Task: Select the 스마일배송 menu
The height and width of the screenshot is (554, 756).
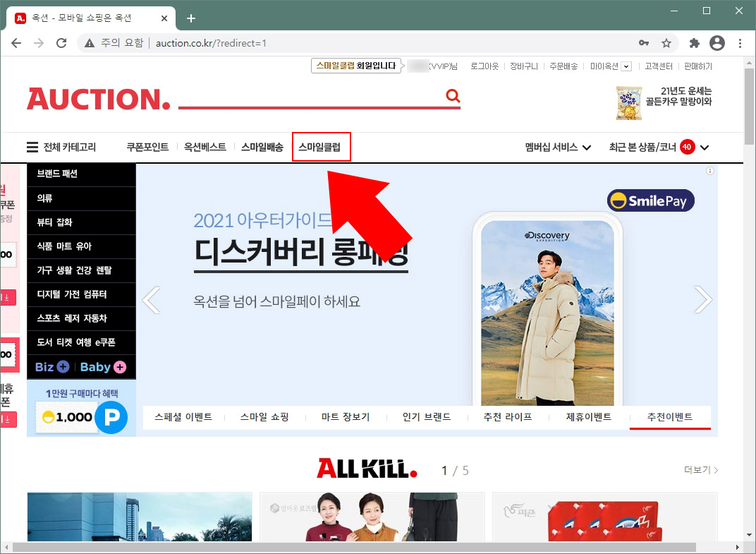Action: pyautogui.click(x=262, y=147)
